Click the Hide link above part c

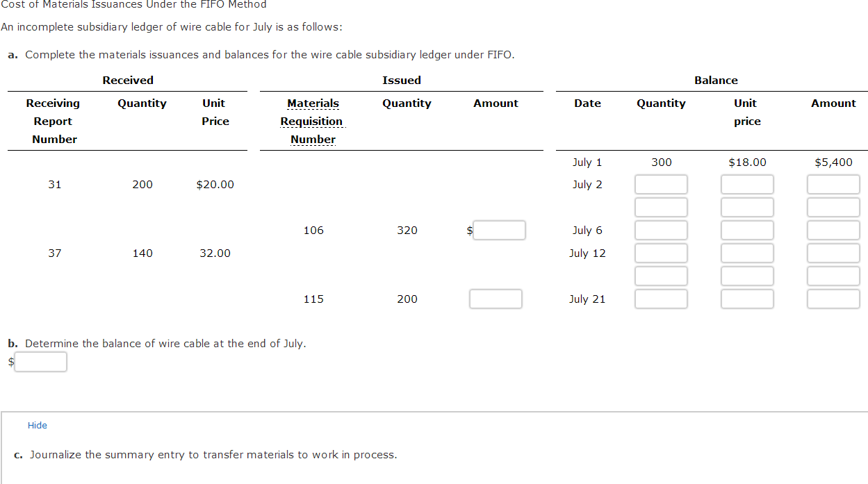38,425
